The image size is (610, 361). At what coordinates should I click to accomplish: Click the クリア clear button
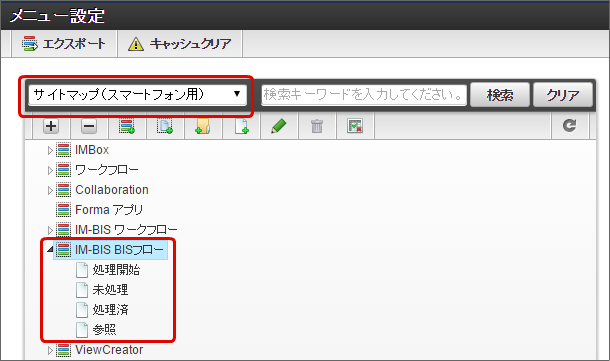[563, 95]
